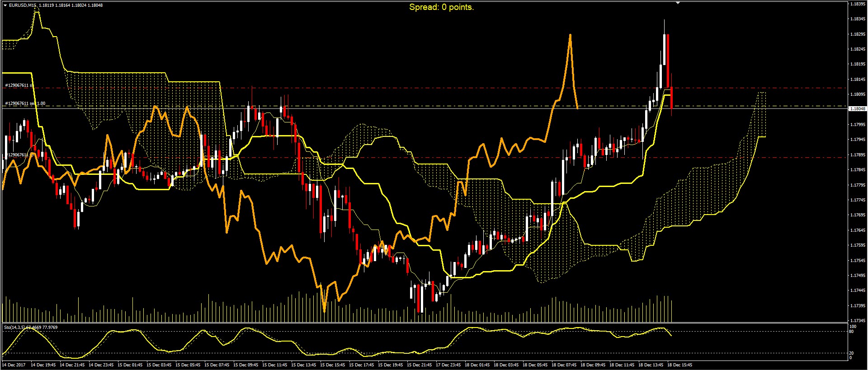Click the 80 level on the stochastic scale
Image resolution: width=868 pixels, height=370 pixels.
(x=852, y=332)
